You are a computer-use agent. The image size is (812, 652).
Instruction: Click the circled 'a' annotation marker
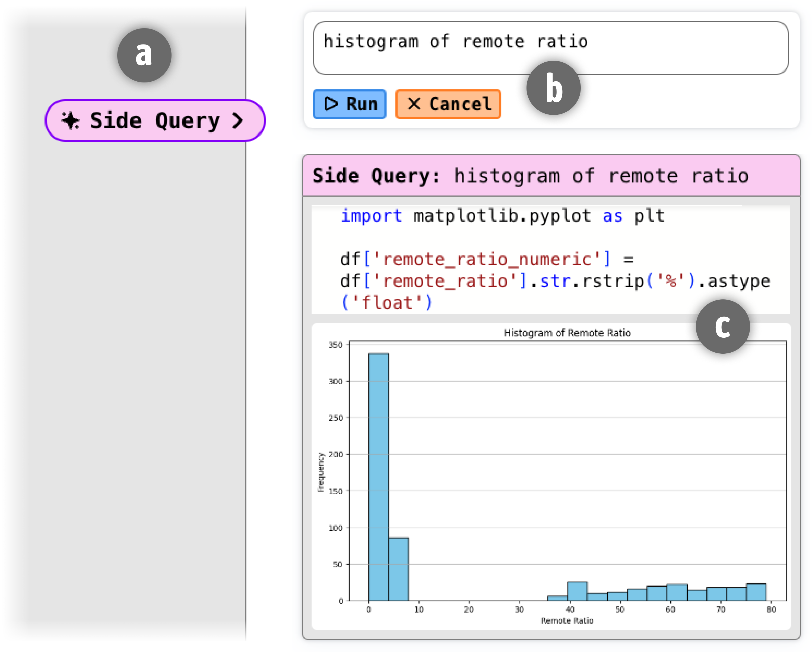click(x=144, y=55)
